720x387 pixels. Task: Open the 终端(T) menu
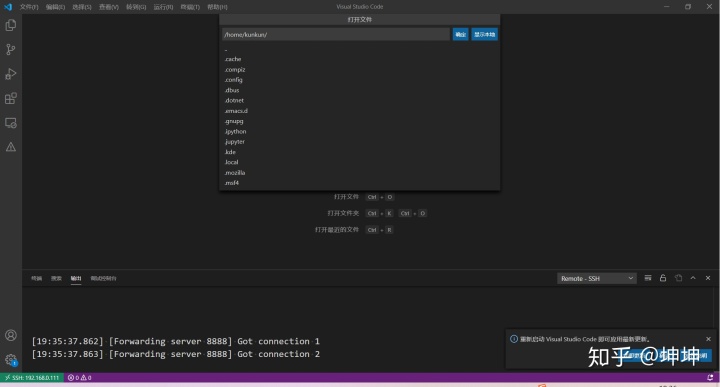190,7
